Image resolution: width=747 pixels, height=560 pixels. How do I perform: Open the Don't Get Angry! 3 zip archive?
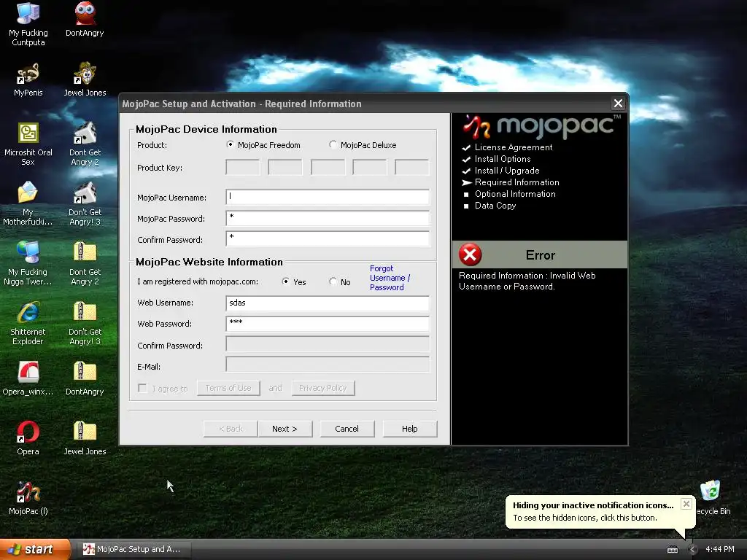tap(85, 322)
